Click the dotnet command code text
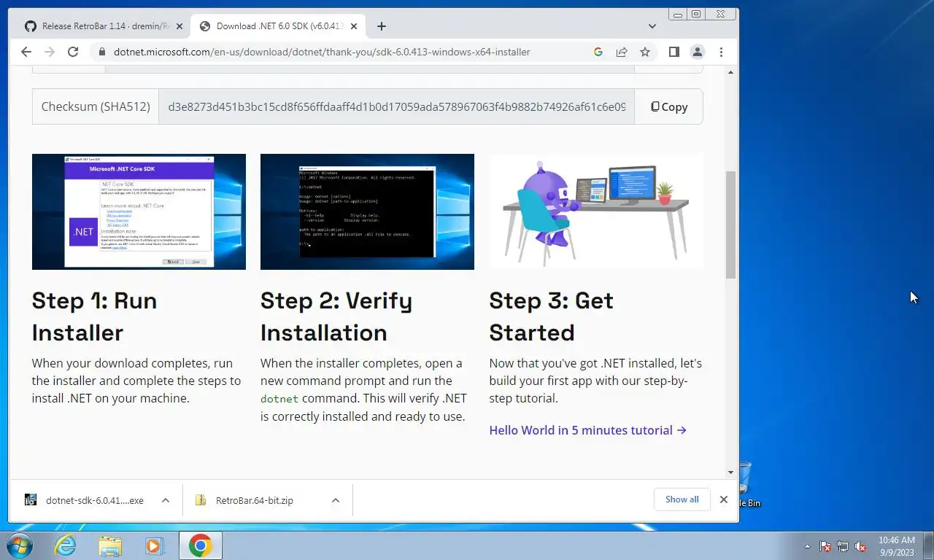 pyautogui.click(x=279, y=399)
